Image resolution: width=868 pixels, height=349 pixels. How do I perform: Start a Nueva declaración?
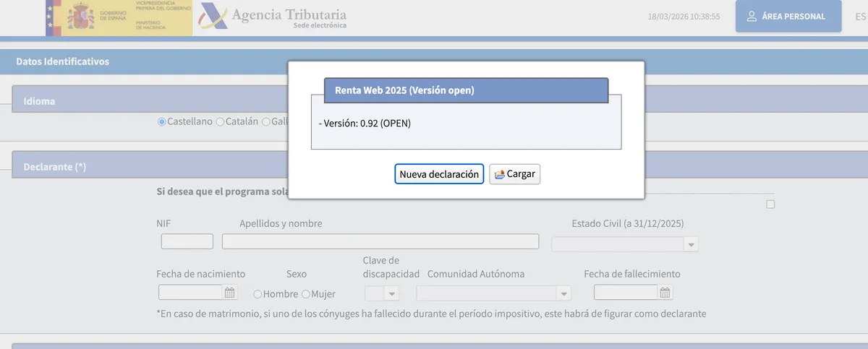point(439,174)
